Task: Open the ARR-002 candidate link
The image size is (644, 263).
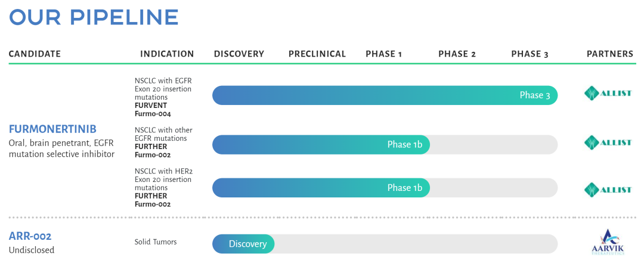Action: click(x=30, y=237)
